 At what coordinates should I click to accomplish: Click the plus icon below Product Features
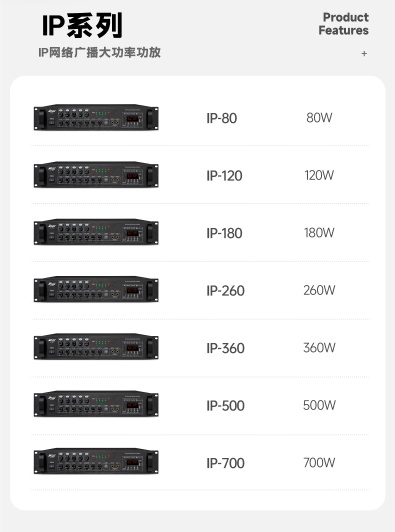tap(364, 53)
